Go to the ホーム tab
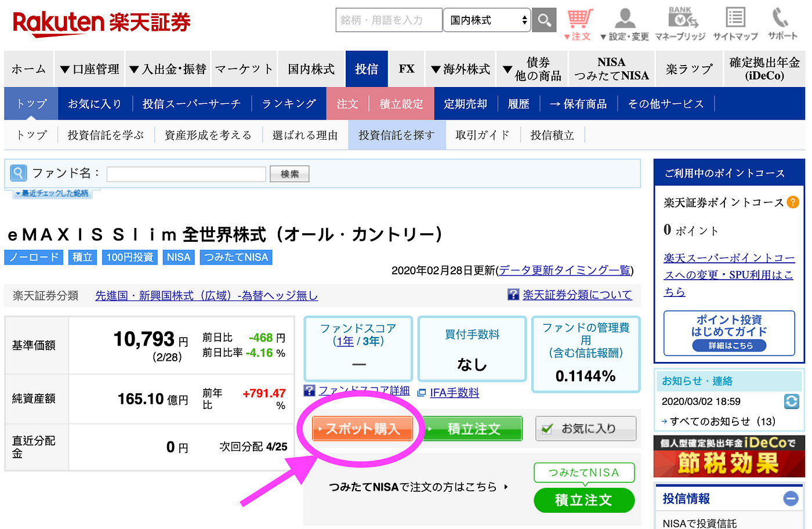 tap(29, 69)
